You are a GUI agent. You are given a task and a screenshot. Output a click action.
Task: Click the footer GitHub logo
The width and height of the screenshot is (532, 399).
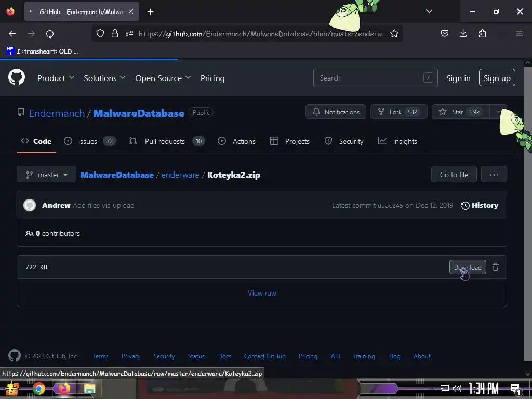14,355
